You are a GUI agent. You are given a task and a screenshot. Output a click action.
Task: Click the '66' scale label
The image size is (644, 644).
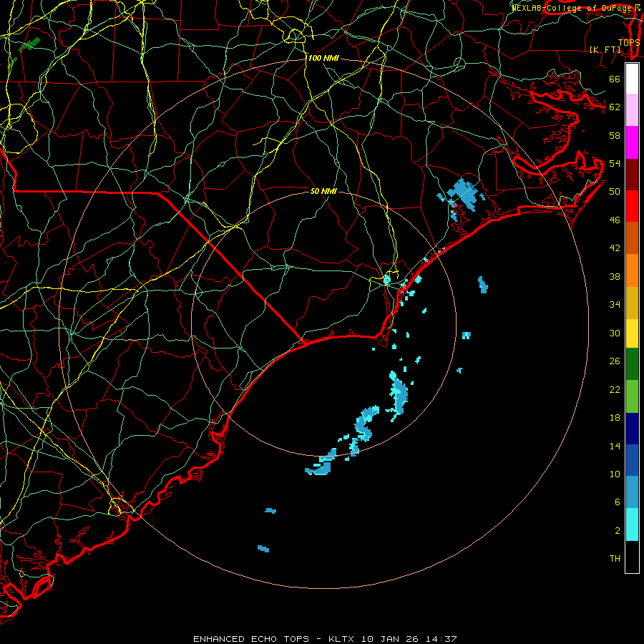click(x=615, y=79)
